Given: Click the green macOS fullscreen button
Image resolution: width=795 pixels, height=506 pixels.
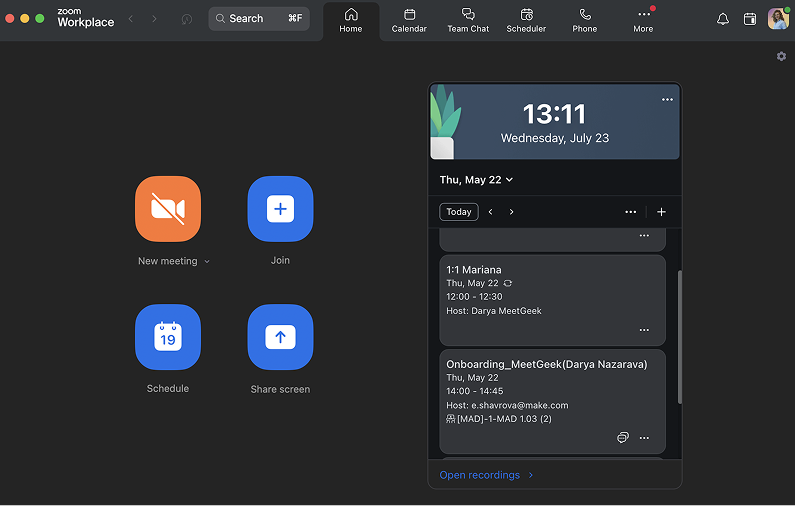Looking at the screenshot, I should click(40, 19).
